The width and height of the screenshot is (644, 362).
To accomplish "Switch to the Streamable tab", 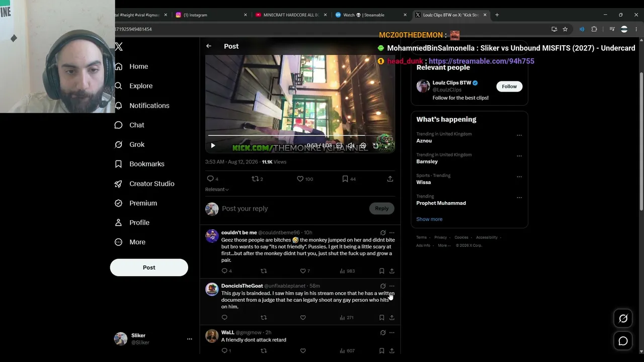I will point(371,15).
